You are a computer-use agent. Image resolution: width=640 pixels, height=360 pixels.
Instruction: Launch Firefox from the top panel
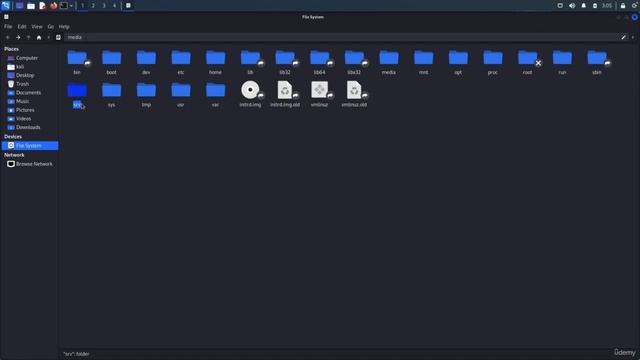coord(53,6)
